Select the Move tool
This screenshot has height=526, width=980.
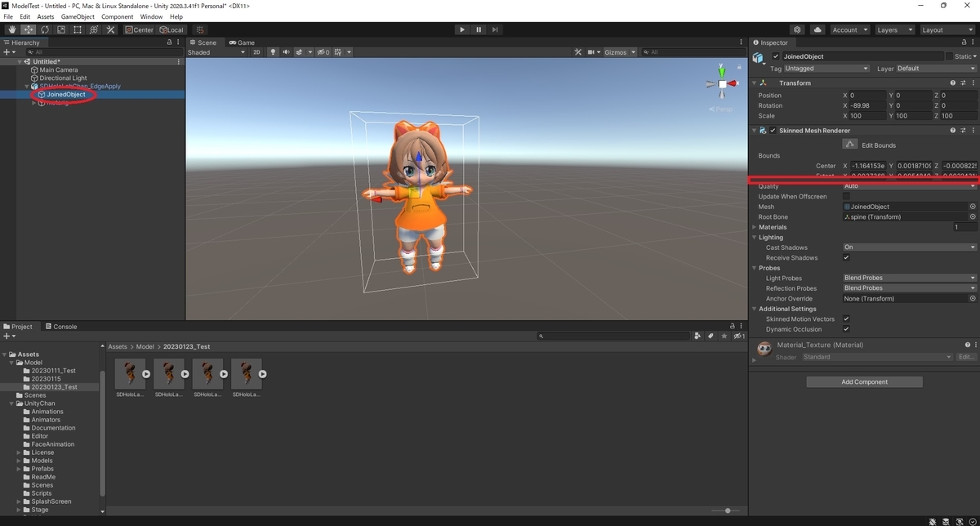tap(29, 29)
